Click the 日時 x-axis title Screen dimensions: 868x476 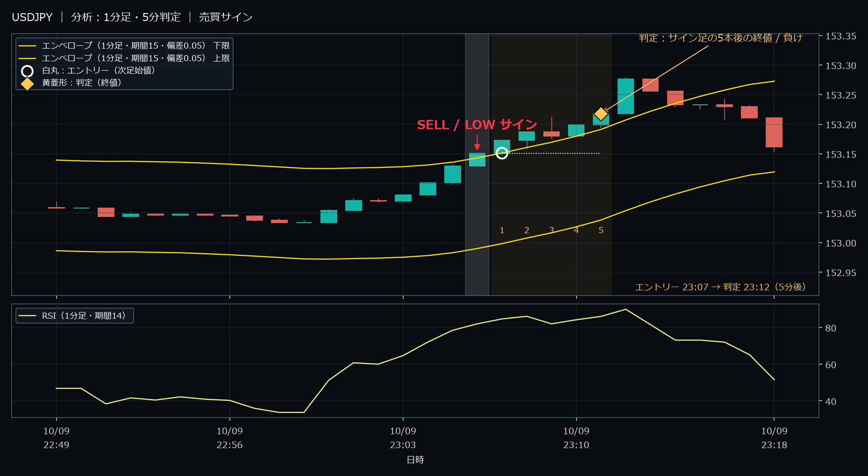pos(415,460)
